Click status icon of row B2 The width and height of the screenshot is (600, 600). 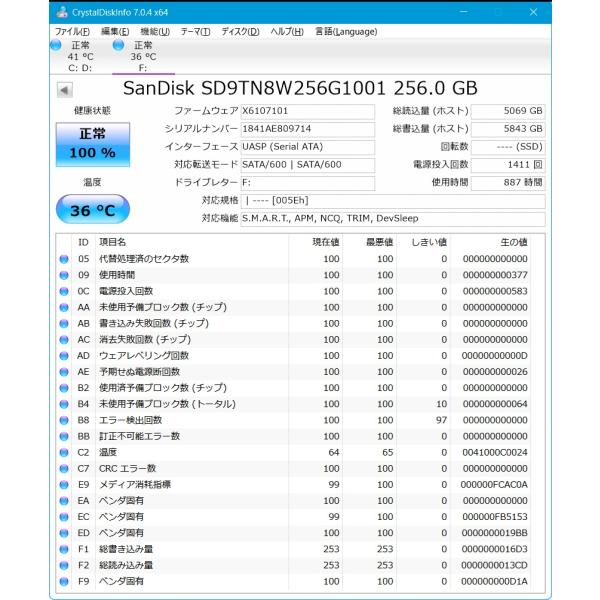point(64,388)
